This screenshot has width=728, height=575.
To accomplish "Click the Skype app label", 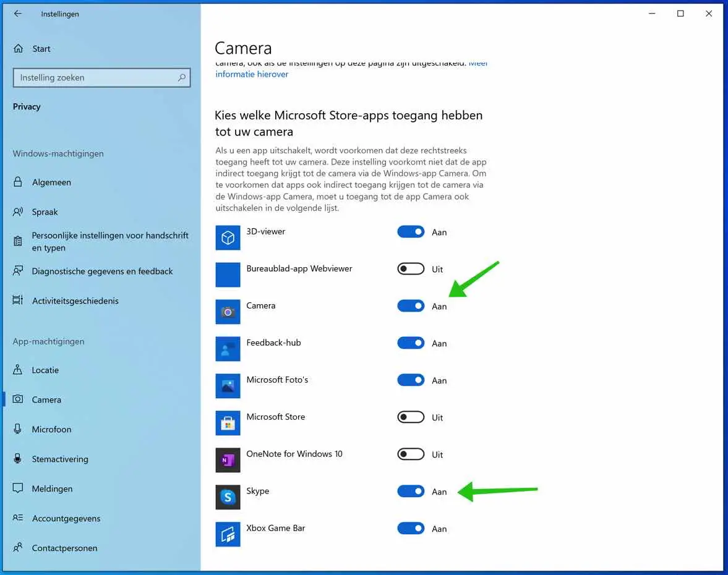I will point(258,491).
